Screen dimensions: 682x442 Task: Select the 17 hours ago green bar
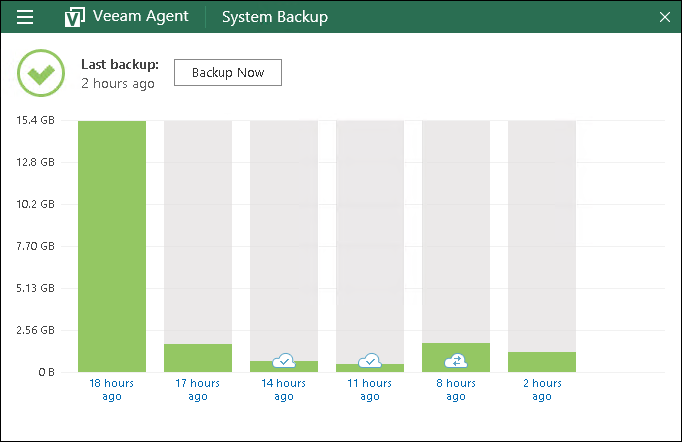(198, 358)
